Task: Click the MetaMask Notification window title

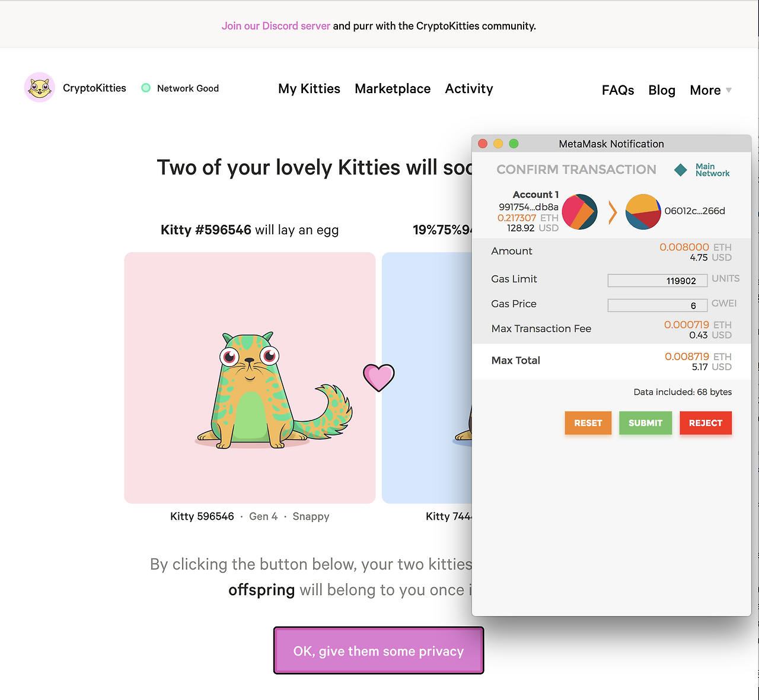Action: coord(611,144)
